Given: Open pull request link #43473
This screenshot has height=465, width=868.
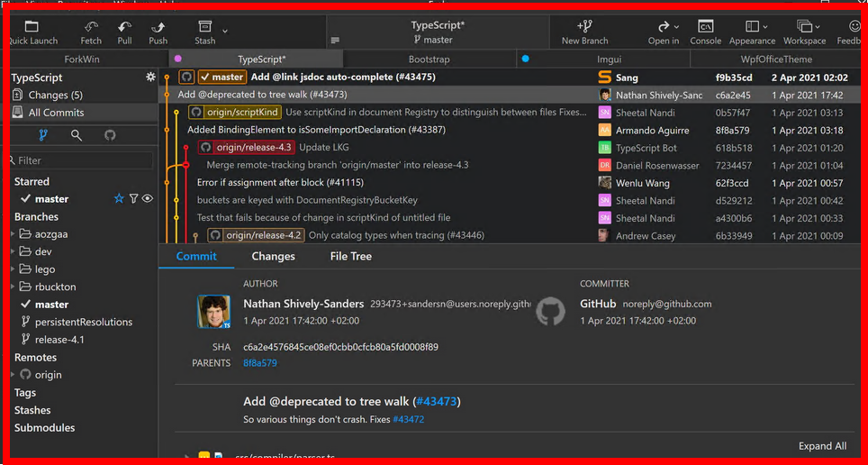Looking at the screenshot, I should click(437, 401).
